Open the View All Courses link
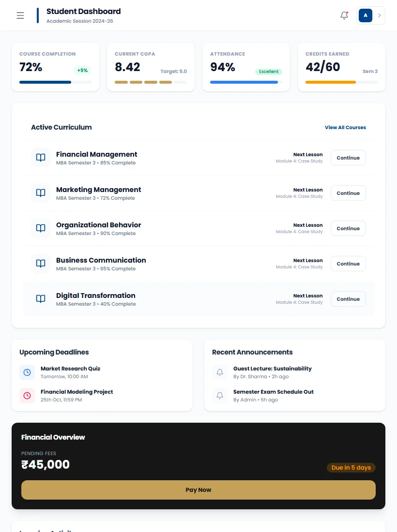This screenshot has width=397, height=532. click(345, 127)
